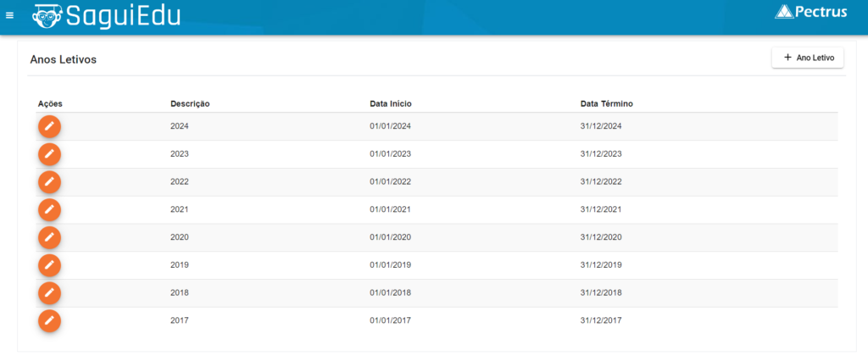This screenshot has height=356, width=868.
Task: Click the Ações column header
Action: 51,103
